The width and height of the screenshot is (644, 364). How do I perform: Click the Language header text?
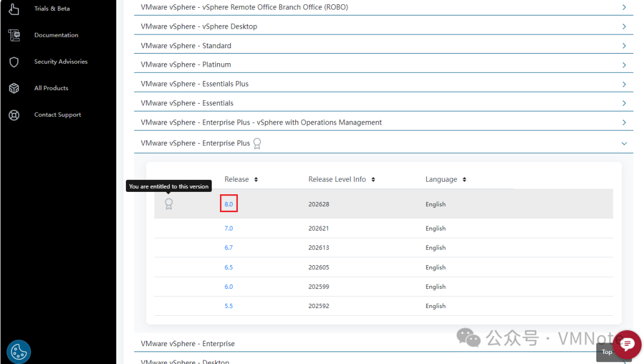point(441,179)
